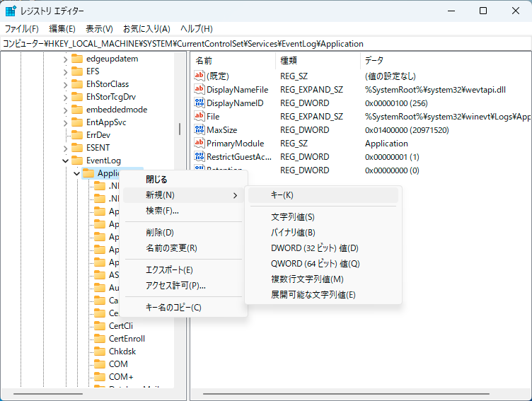This screenshot has height=401, width=532.
Task: Open the お気に入り(A) menu
Action: (146, 29)
